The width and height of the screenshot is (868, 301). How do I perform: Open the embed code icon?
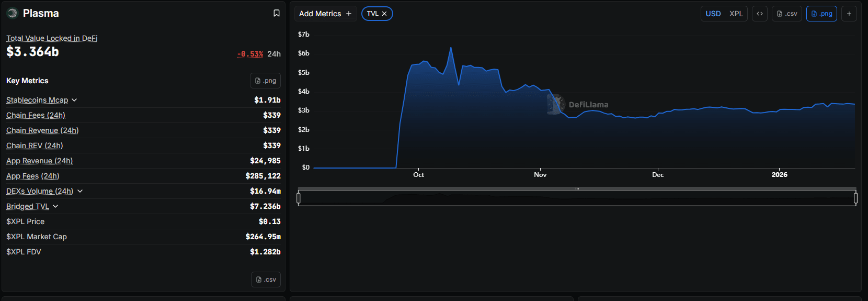coord(760,14)
